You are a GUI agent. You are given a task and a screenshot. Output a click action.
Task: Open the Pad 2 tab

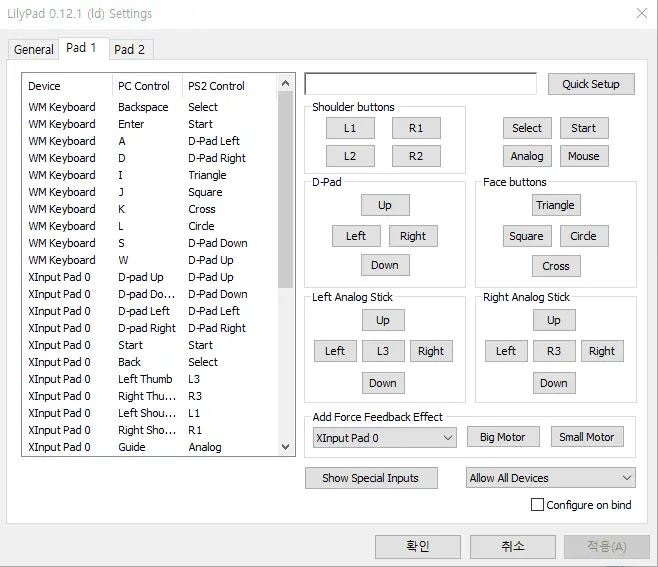pyautogui.click(x=131, y=50)
